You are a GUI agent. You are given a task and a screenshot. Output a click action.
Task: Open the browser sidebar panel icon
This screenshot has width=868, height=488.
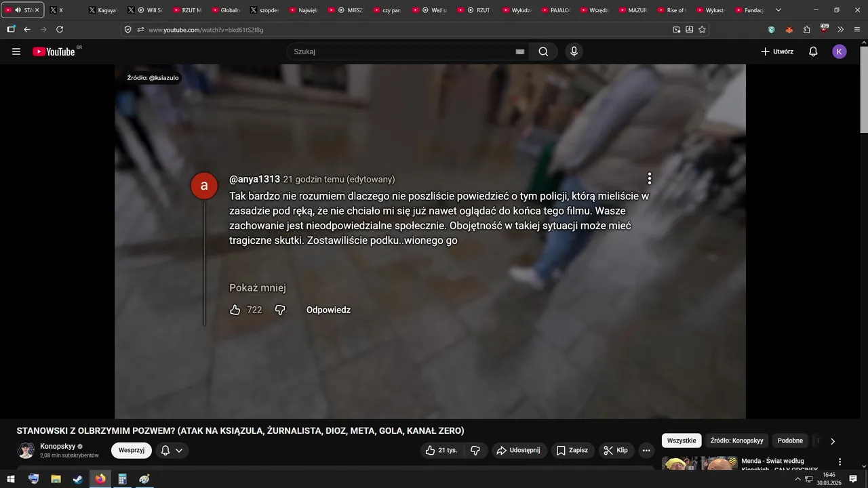[10, 29]
